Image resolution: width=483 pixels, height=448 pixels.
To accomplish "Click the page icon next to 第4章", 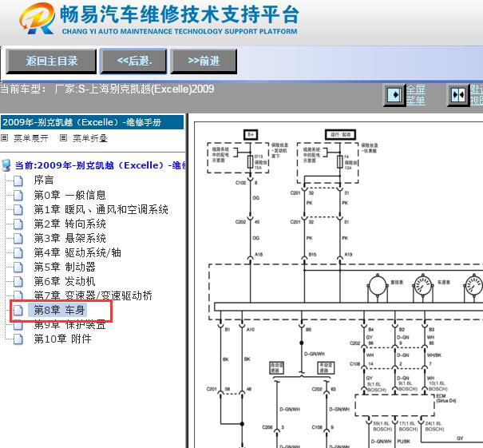I will [18, 252].
